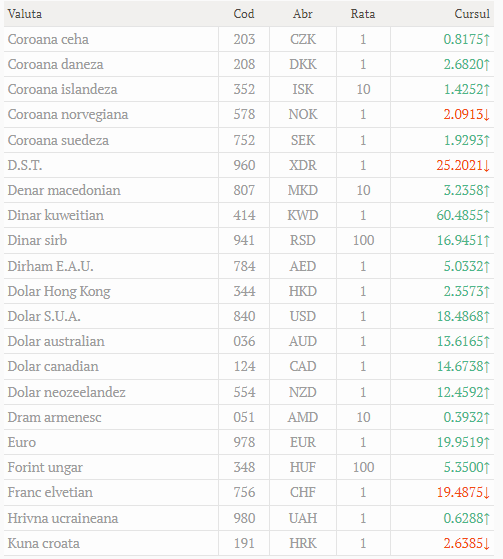Click currency code 978

click(244, 442)
